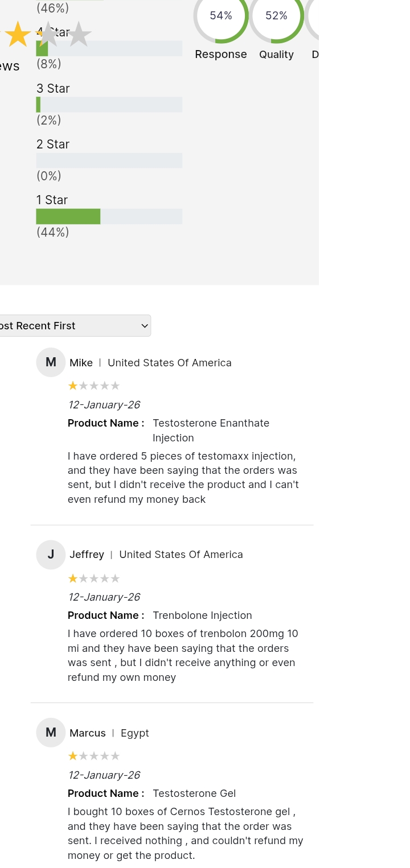Screen dimensions: 410x868
Task: Click the large gold star in overall rating
Action: click(x=18, y=34)
